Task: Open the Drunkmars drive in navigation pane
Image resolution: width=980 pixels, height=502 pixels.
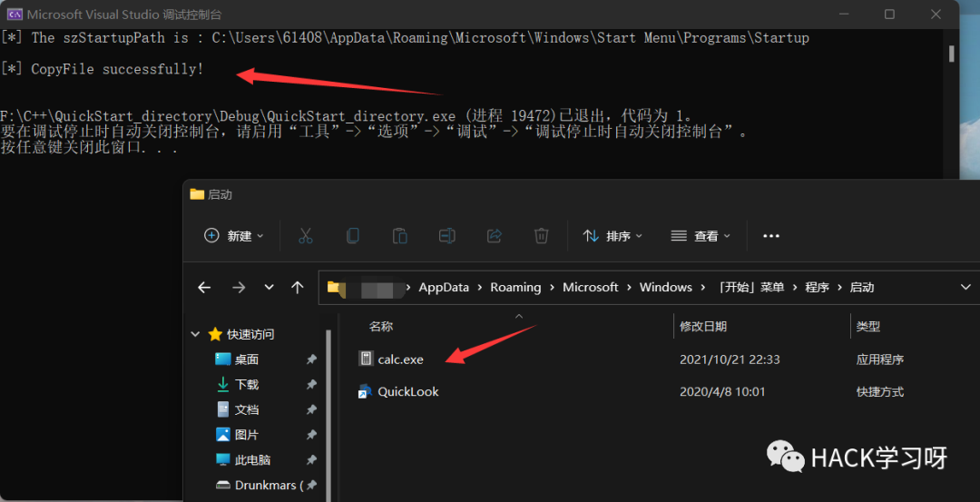Action: [260, 485]
